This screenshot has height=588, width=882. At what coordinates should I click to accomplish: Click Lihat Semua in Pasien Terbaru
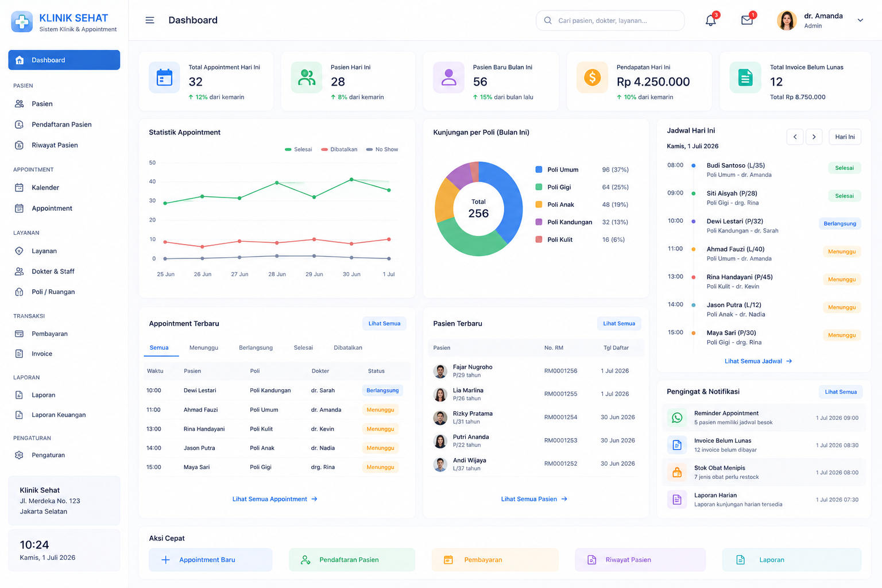tap(619, 323)
